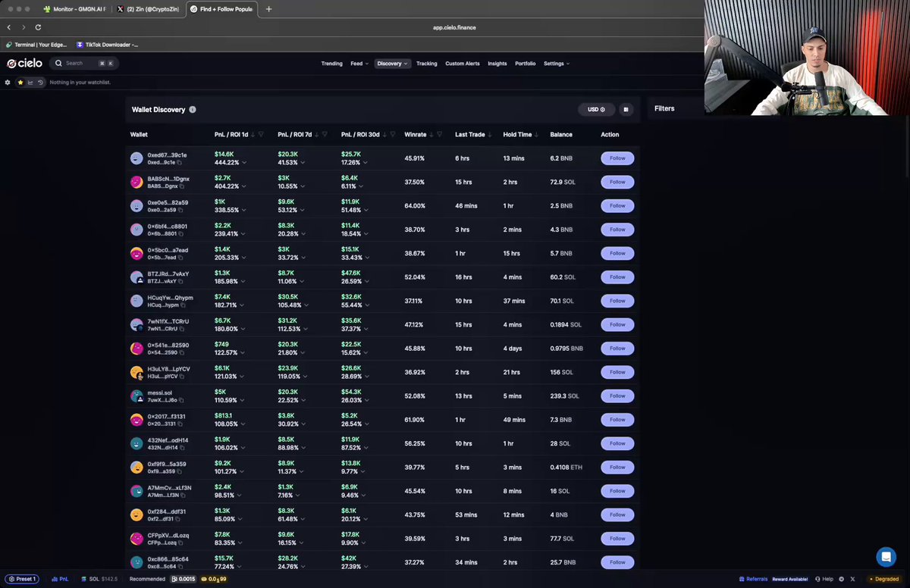
Task: Open the Portfolio page
Action: pos(525,64)
